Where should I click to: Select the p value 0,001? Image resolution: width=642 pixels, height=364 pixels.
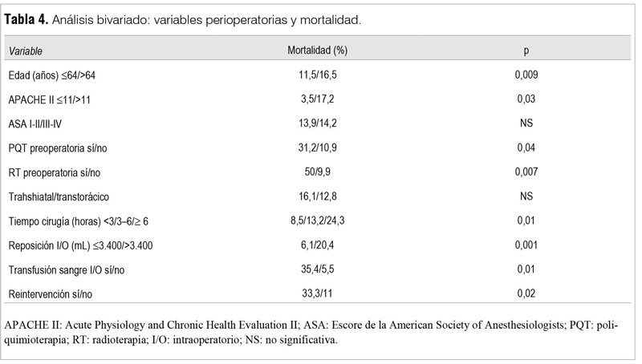click(526, 245)
